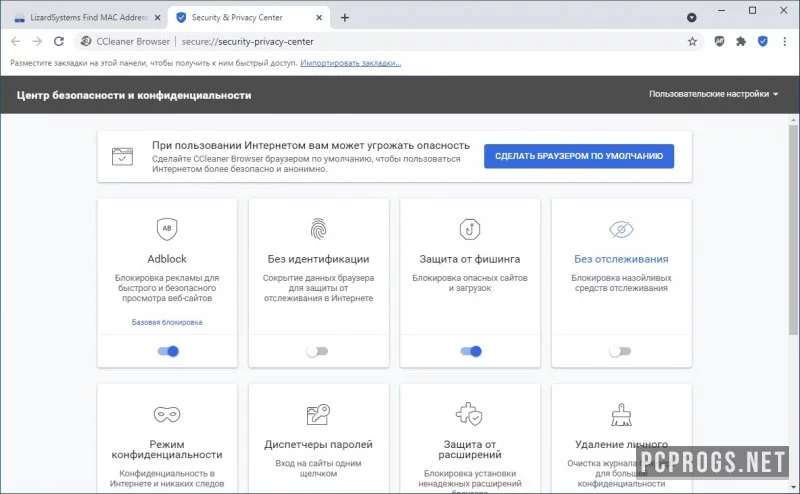Image resolution: width=800 pixels, height=494 pixels.
Task: Click the CCleaner Browser site info icon
Action: coord(86,41)
